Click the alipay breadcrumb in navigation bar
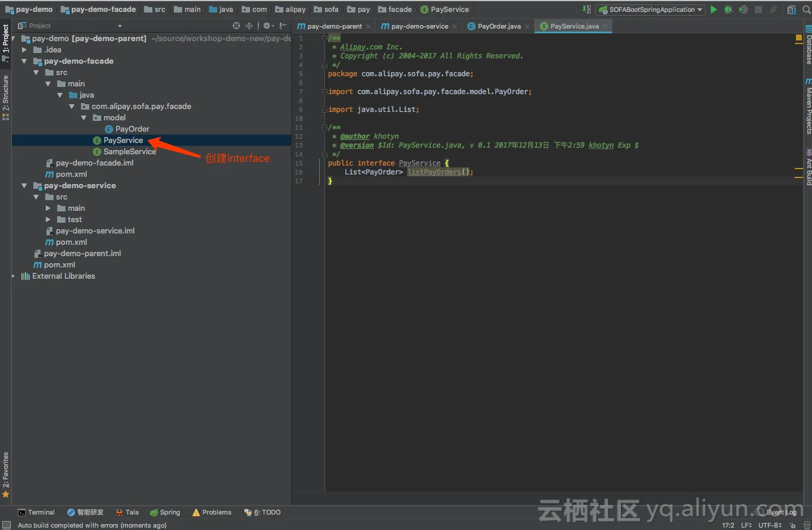 [290, 10]
